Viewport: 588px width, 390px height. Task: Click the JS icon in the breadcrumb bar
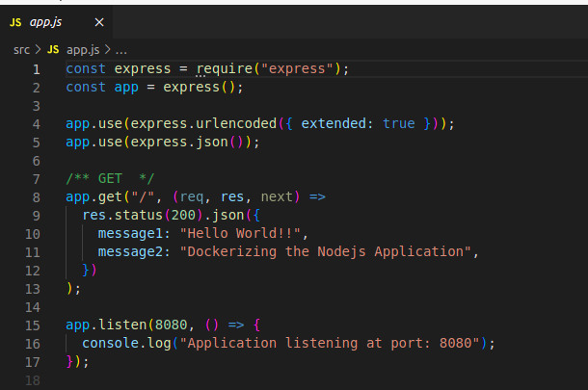click(53, 48)
